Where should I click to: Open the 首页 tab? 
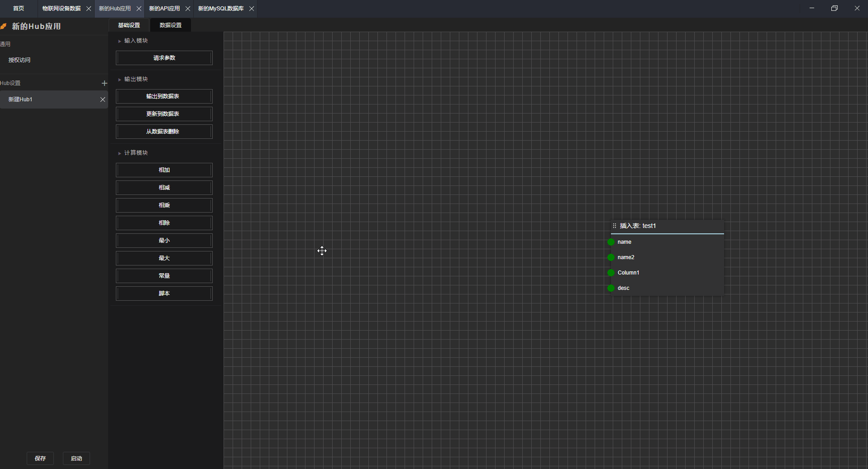pyautogui.click(x=19, y=9)
